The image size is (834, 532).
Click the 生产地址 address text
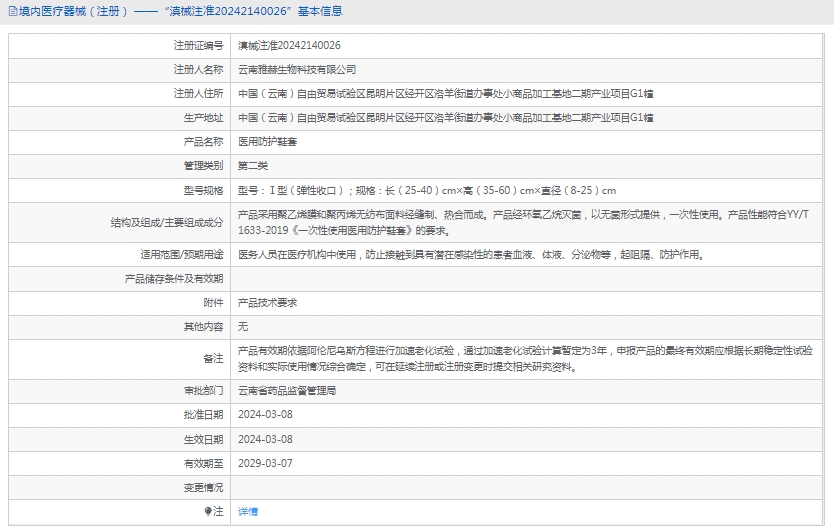446,118
